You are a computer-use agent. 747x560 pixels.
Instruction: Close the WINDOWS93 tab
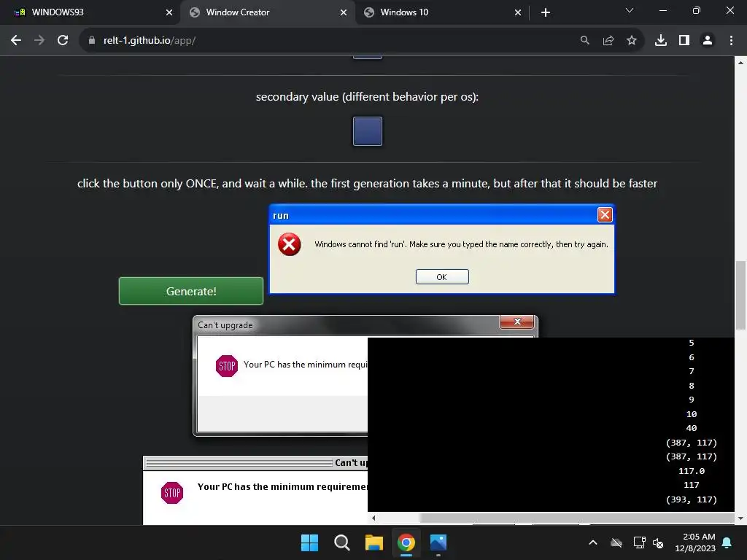coord(169,12)
